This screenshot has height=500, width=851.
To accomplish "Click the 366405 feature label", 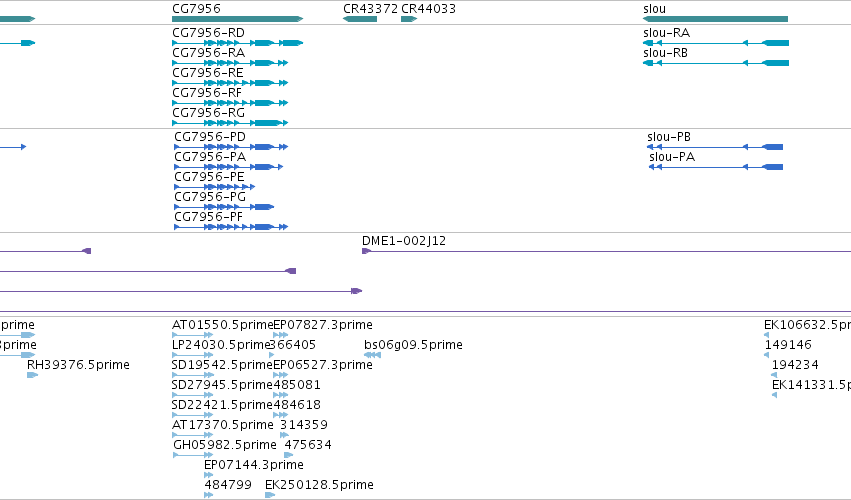I will pos(293,345).
